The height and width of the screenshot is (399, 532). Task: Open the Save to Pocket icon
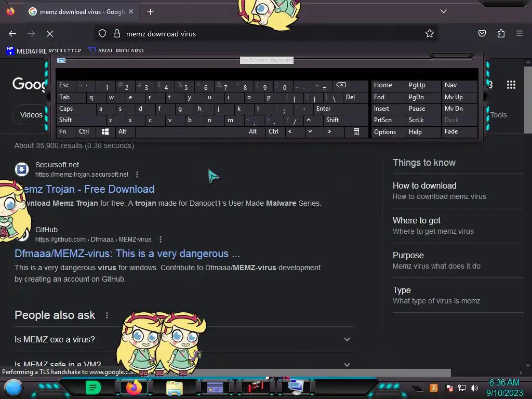point(482,33)
